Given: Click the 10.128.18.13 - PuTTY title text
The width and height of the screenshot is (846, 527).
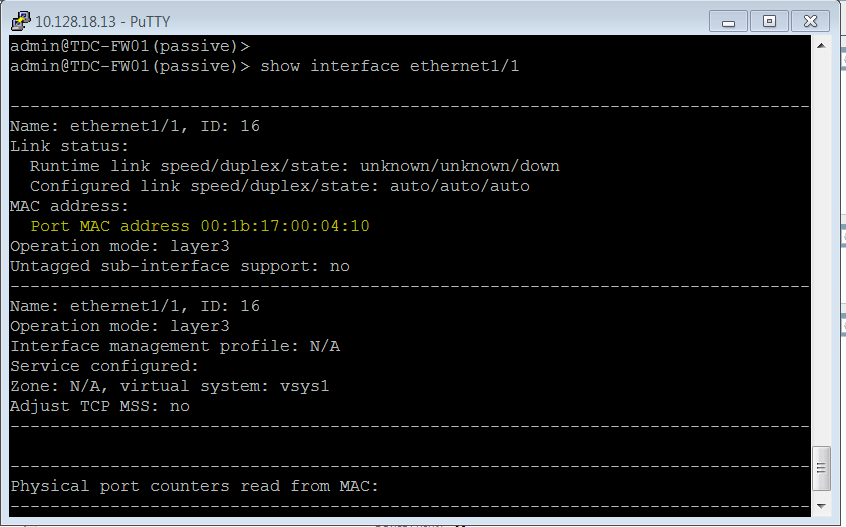Looking at the screenshot, I should coord(90,21).
